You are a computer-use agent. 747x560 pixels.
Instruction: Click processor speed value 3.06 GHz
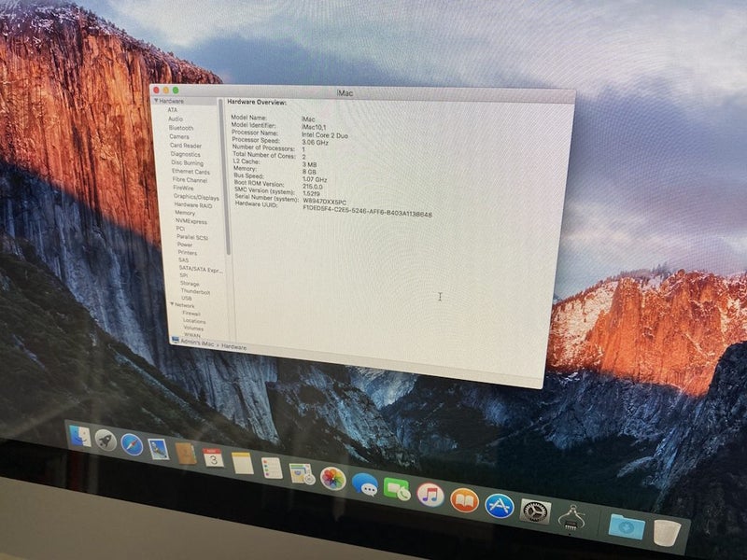(315, 143)
